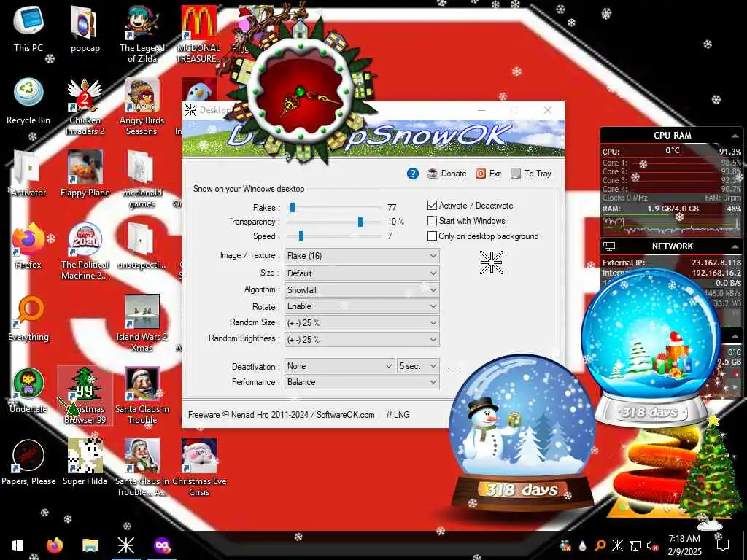Click the Donate coffee cup button
747x560 pixels.
446,174
